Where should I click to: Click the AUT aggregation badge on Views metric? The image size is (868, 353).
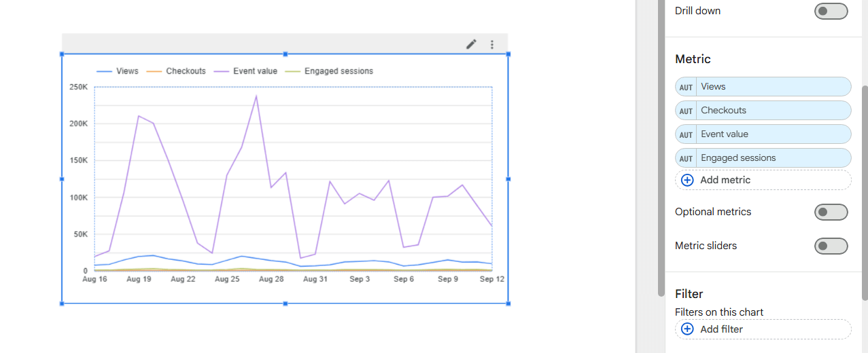pos(686,87)
